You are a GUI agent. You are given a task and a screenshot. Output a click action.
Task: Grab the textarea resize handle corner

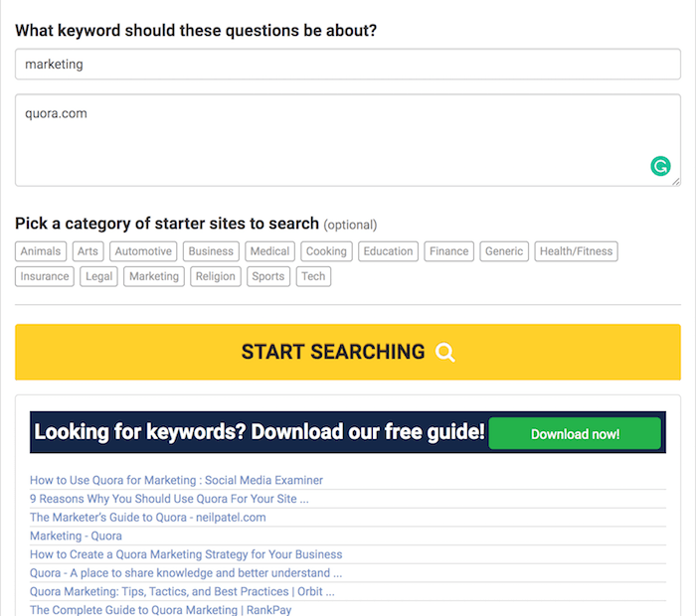tap(675, 181)
